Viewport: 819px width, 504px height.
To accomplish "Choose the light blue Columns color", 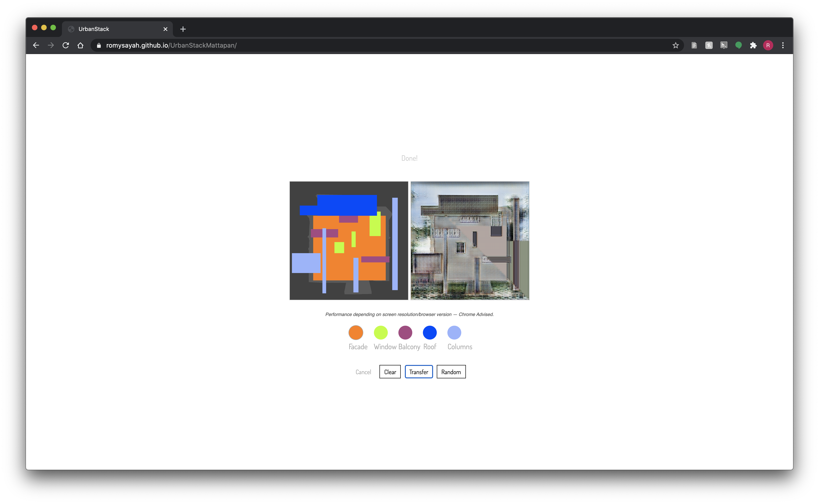I will (454, 333).
